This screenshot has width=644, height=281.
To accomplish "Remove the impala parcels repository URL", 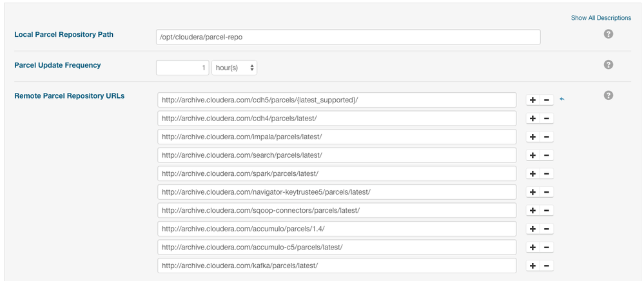I will [x=547, y=137].
